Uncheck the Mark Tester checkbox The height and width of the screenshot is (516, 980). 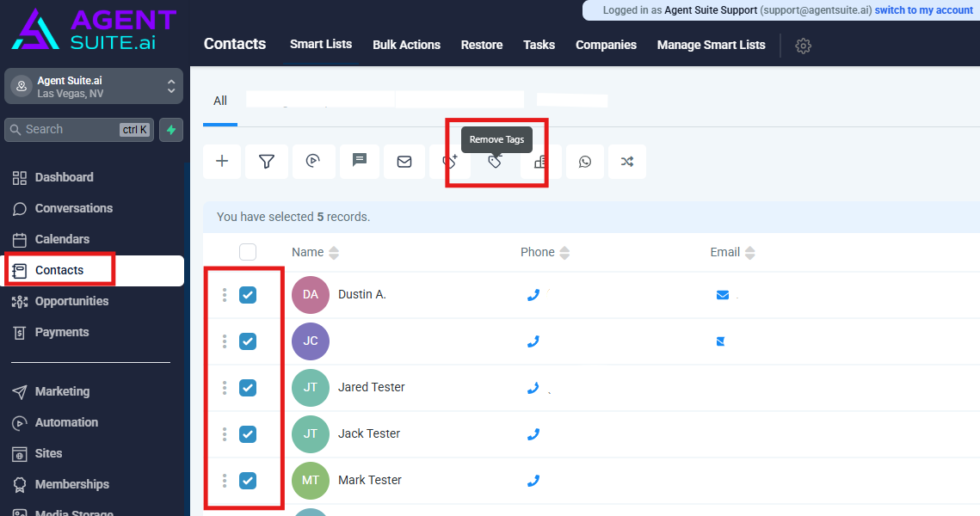tap(248, 481)
